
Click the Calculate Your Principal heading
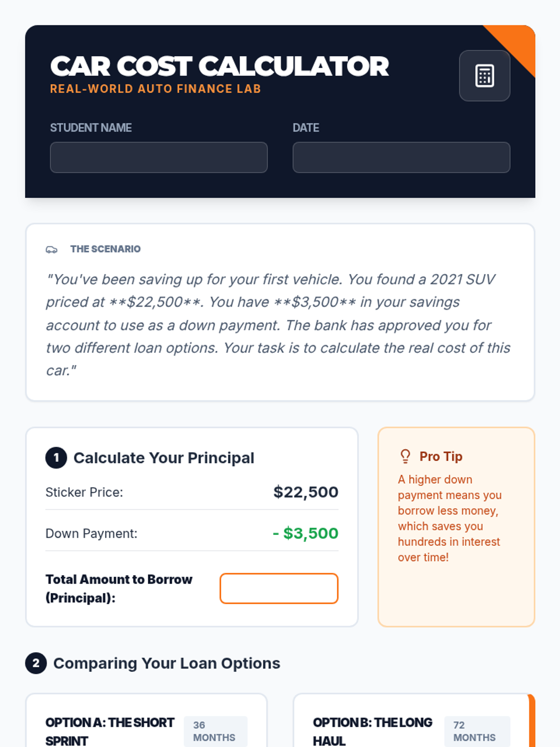[x=164, y=458]
